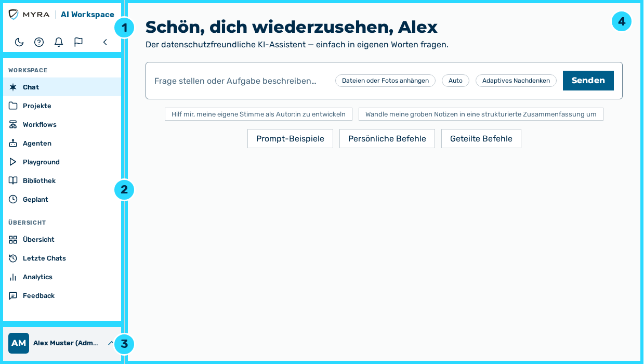
Task: Open Prompt-Beispiele
Action: pyautogui.click(x=290, y=139)
